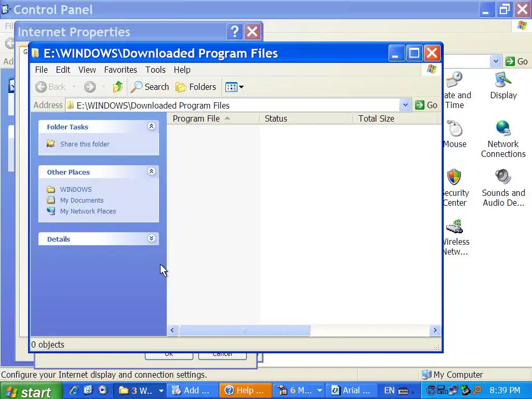Open the Edit menu

[x=63, y=70]
